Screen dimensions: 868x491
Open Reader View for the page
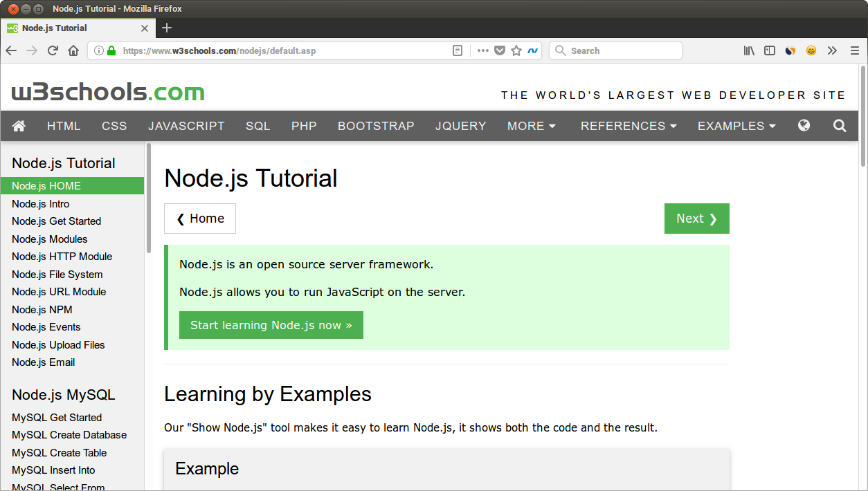point(457,50)
